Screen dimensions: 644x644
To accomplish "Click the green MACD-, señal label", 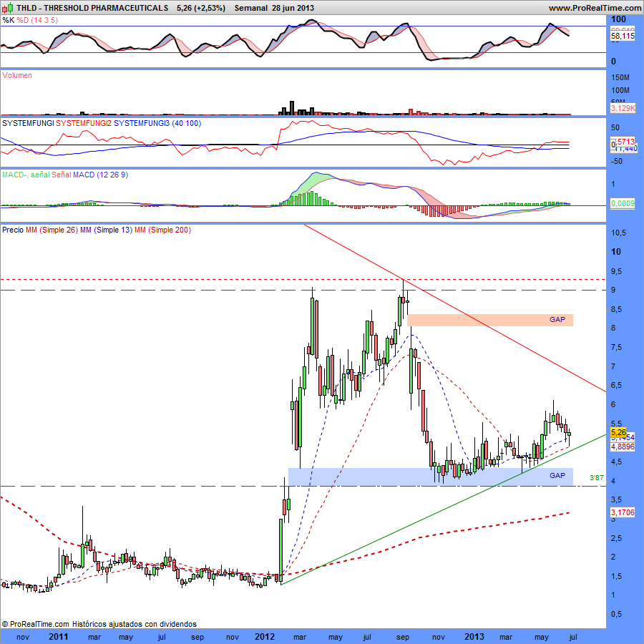I will 26,175.
